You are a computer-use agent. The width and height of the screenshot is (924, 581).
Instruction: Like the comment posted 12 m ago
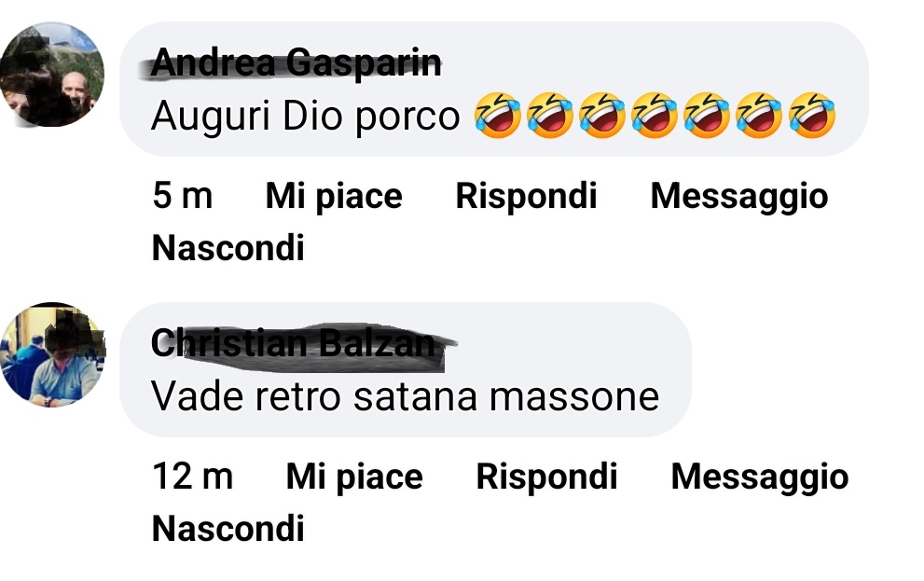(x=354, y=477)
